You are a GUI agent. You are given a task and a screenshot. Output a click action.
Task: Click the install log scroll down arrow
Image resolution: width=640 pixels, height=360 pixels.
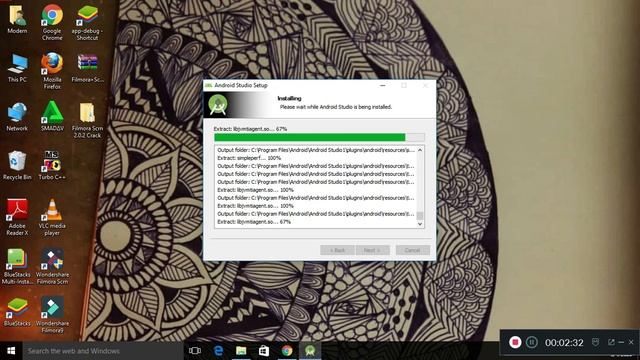(x=420, y=224)
